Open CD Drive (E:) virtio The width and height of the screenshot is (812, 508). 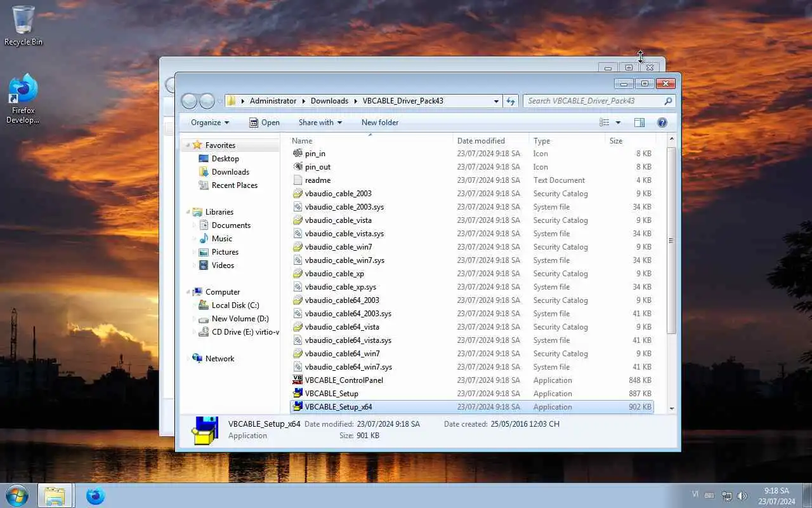click(245, 332)
